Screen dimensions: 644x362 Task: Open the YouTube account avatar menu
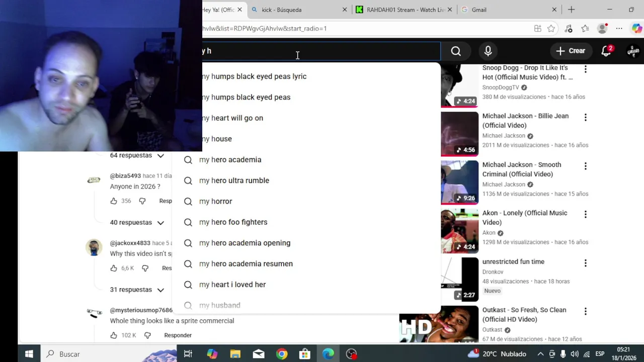[x=633, y=51]
